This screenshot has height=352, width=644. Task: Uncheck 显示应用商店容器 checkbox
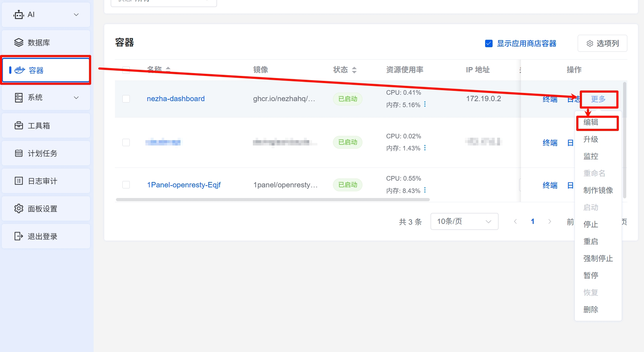(489, 43)
